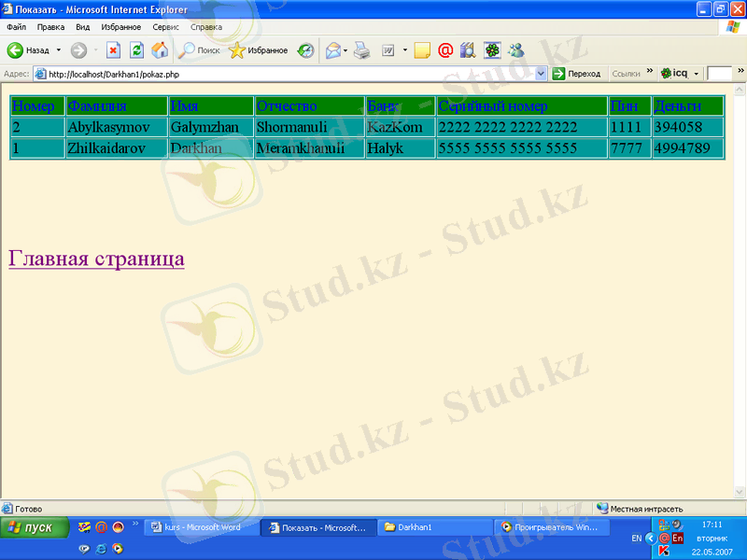Switch to kurs - Microsoft Word taskbar button
The image size is (747, 560).
tap(202, 527)
